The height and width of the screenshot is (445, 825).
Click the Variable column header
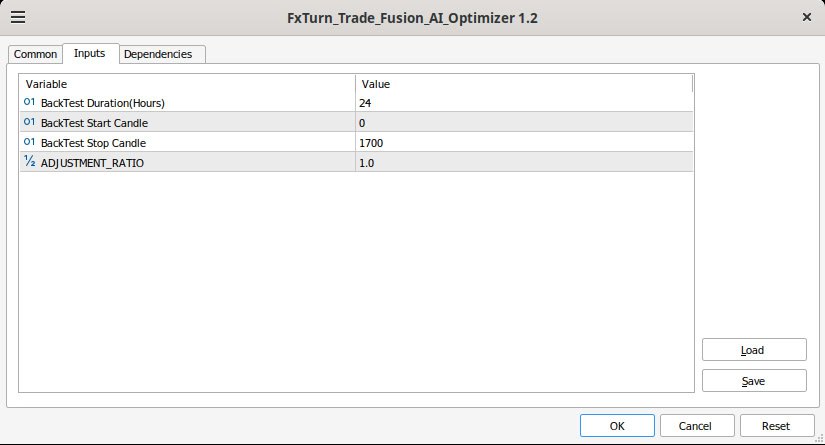(187, 84)
